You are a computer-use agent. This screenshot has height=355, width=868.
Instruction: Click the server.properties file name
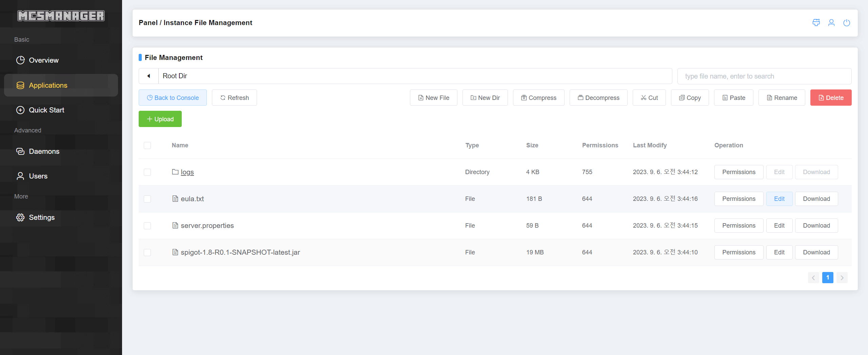tap(207, 226)
